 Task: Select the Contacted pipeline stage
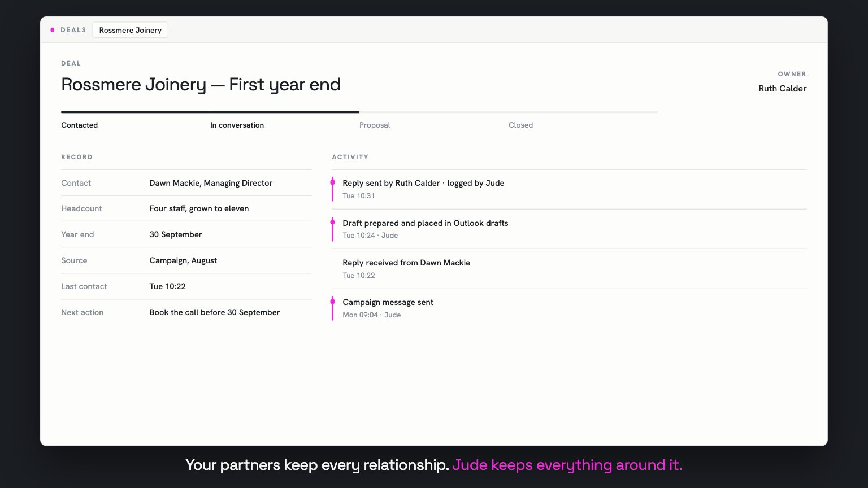80,125
